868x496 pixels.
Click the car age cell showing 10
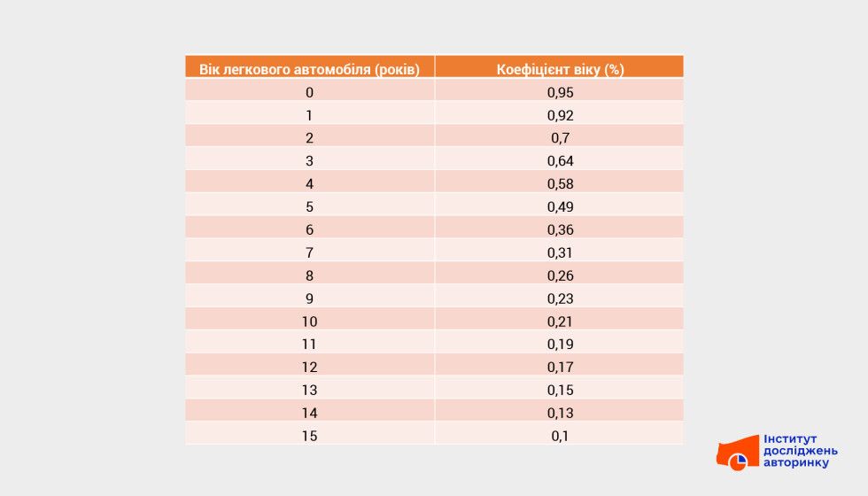coord(309,322)
